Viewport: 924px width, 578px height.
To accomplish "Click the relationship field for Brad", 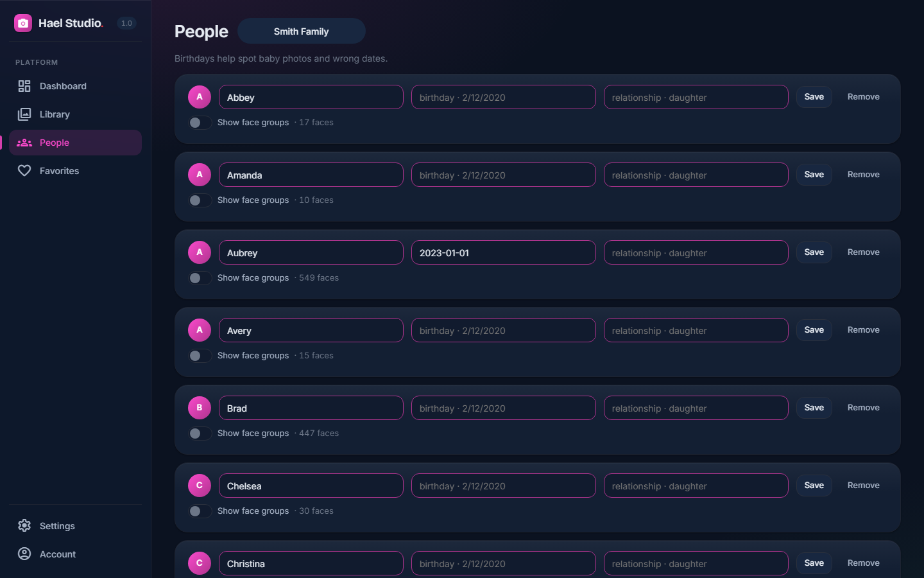I will click(x=696, y=408).
